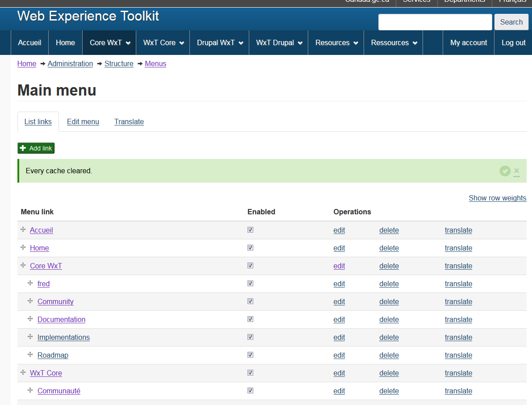532x405 pixels.
Task: Click the drag handle beside Accueil
Action: pos(23,230)
